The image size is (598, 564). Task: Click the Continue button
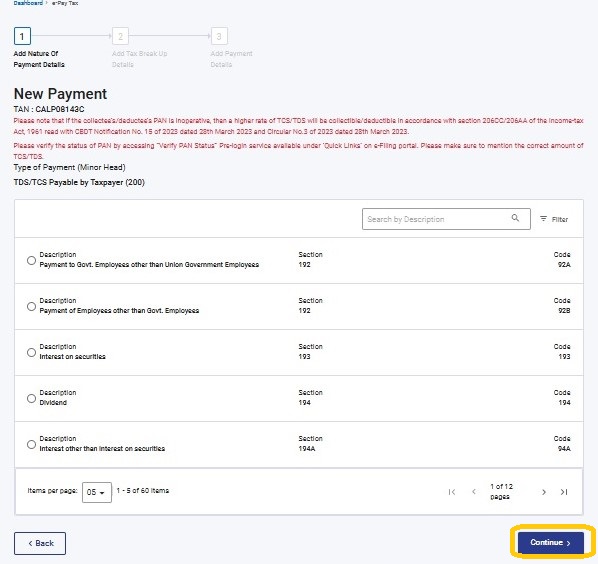(551, 543)
